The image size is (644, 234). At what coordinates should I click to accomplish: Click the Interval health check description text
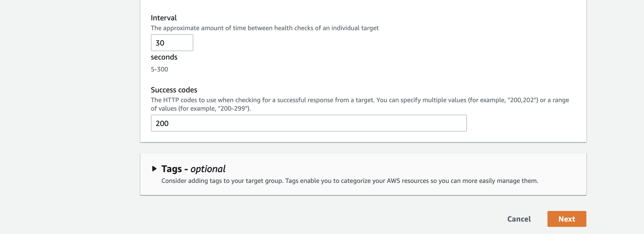(264, 28)
